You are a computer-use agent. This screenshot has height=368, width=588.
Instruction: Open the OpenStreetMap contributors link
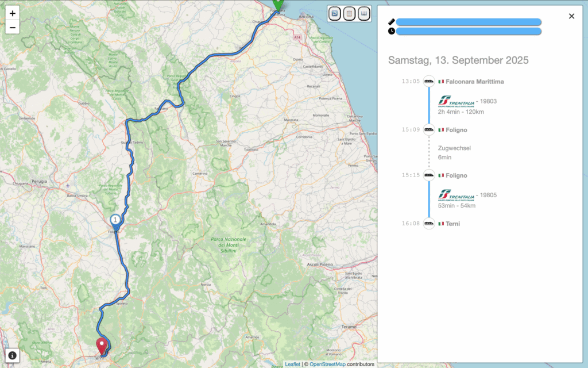pos(327,364)
